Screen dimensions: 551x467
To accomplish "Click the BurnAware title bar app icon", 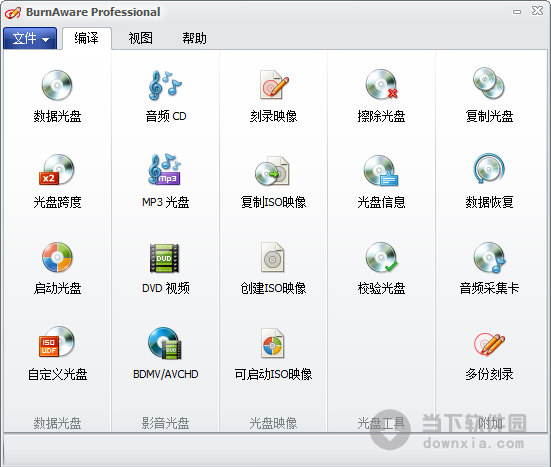I will (x=13, y=13).
